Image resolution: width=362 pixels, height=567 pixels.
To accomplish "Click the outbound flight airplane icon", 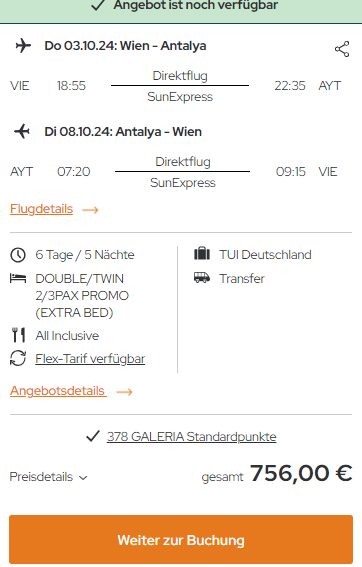I will tap(23, 46).
